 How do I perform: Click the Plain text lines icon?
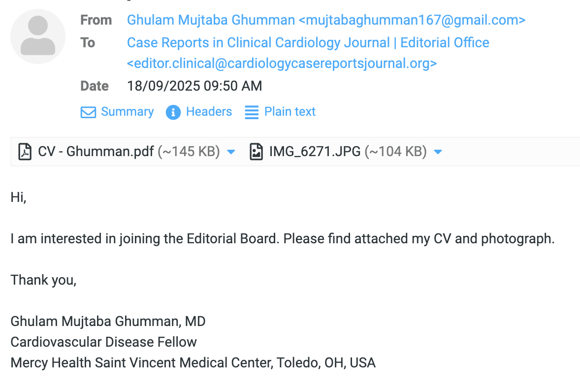coord(252,112)
